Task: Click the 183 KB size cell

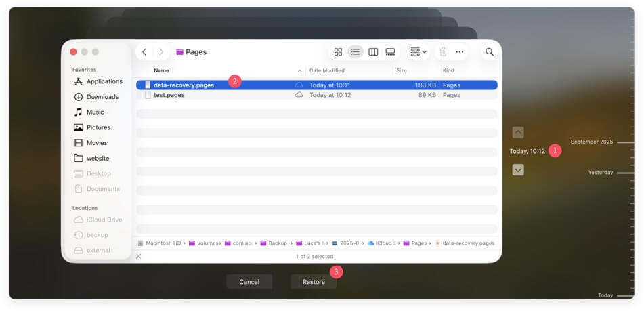Action: pos(425,85)
